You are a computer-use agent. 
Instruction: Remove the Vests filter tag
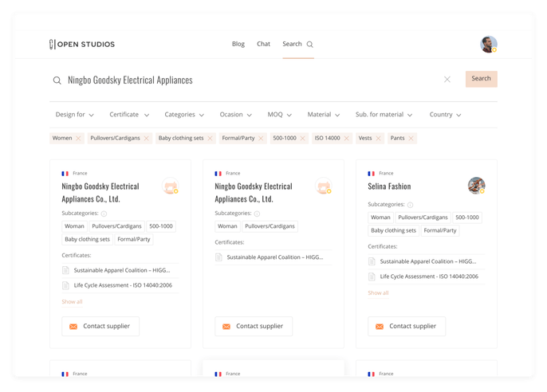[378, 139]
